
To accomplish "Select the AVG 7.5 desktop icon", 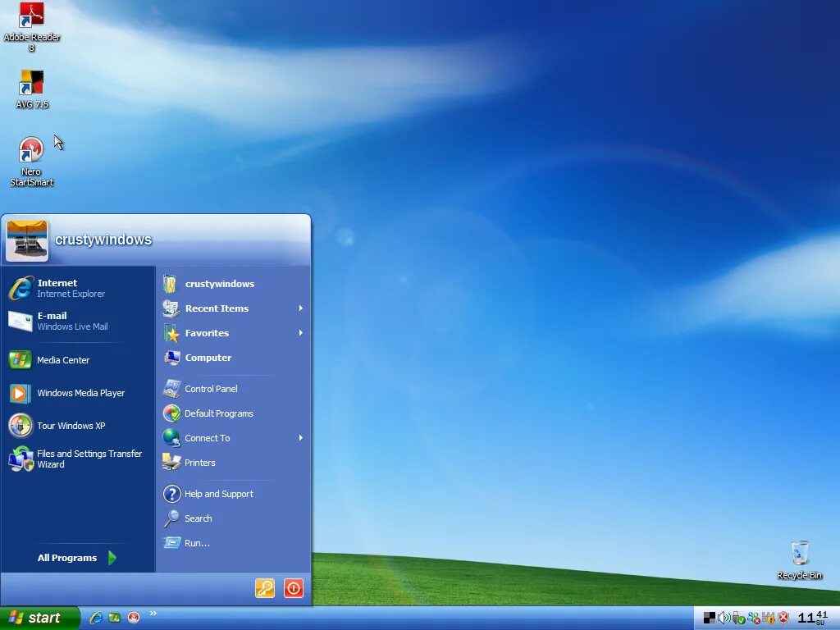I will [x=32, y=89].
